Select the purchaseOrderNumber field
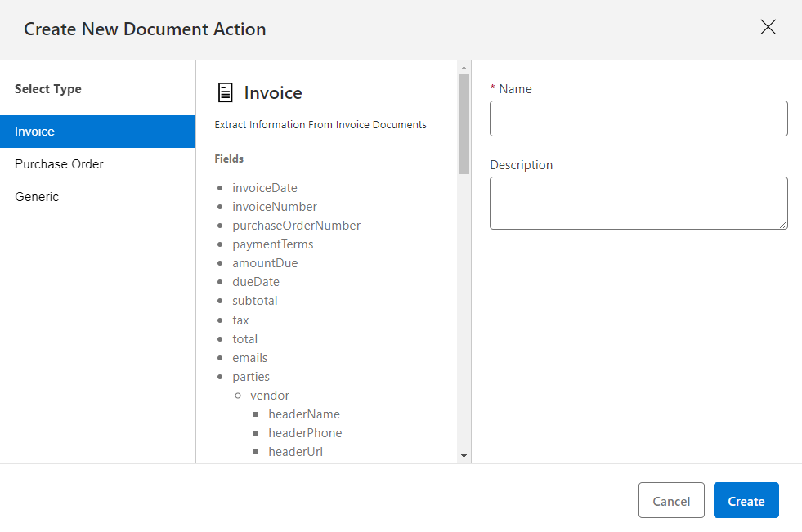 (x=296, y=225)
